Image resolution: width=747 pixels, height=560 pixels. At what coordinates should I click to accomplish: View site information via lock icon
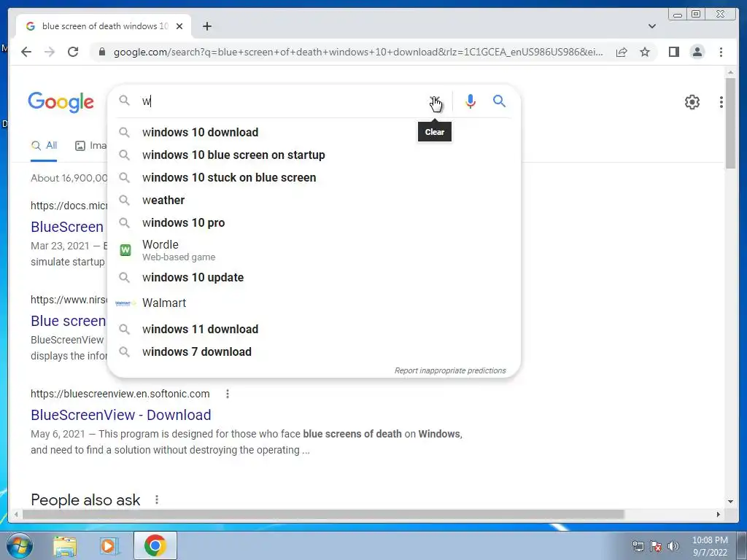pos(102,52)
